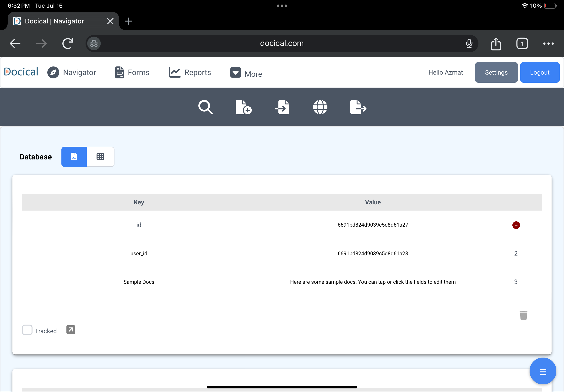The height and width of the screenshot is (392, 564).
Task: Click the export document icon
Action: point(358,107)
